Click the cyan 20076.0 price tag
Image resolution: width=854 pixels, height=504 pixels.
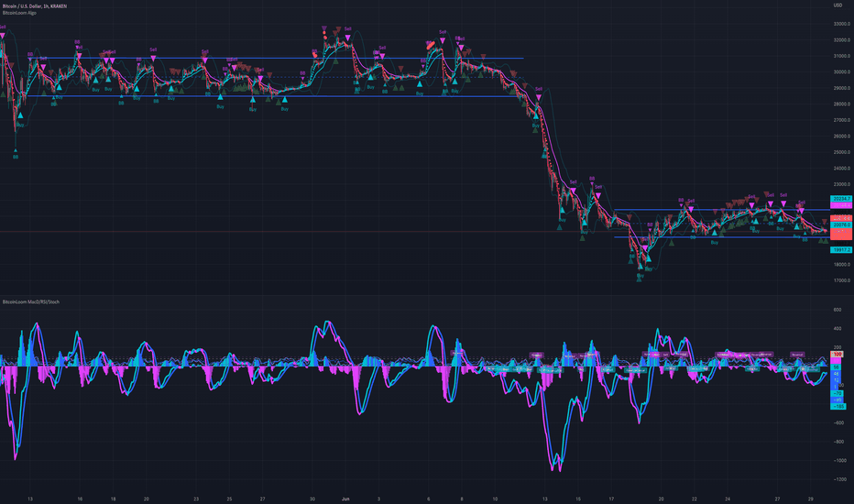(x=841, y=225)
